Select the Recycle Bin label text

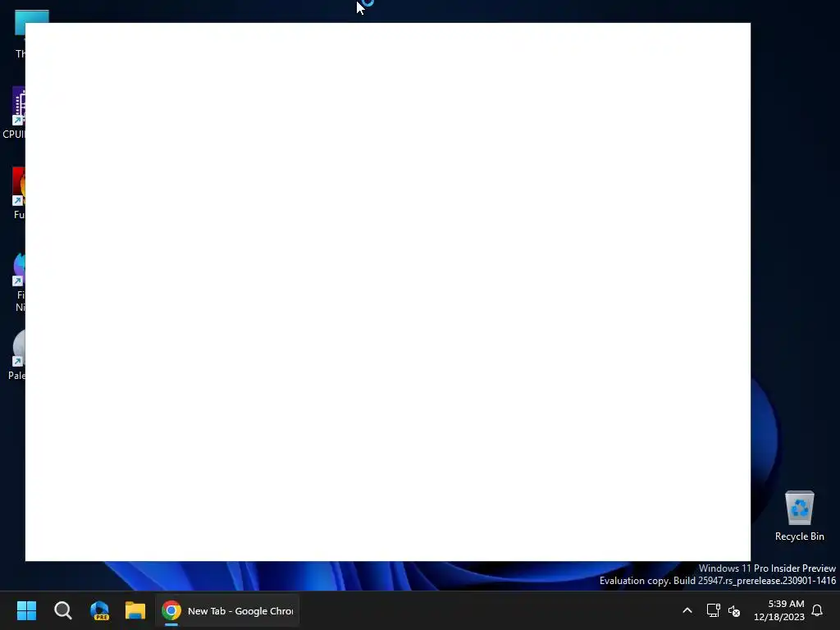[799, 536]
